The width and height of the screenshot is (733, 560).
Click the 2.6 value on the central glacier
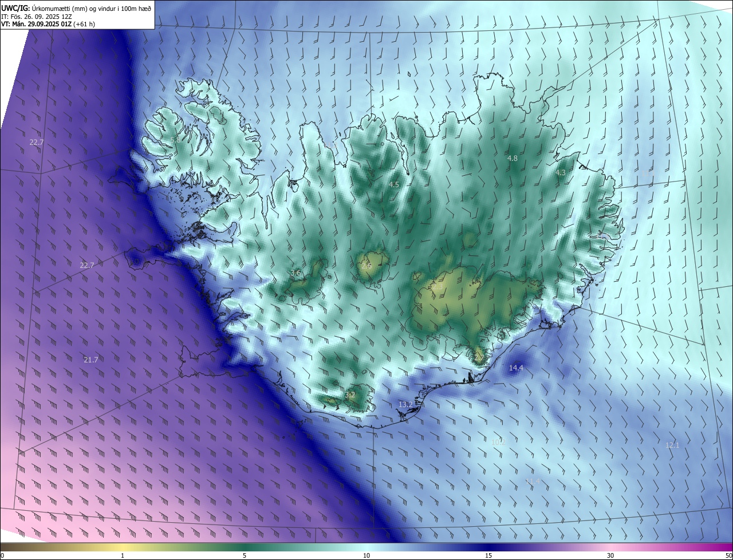coord(366,265)
